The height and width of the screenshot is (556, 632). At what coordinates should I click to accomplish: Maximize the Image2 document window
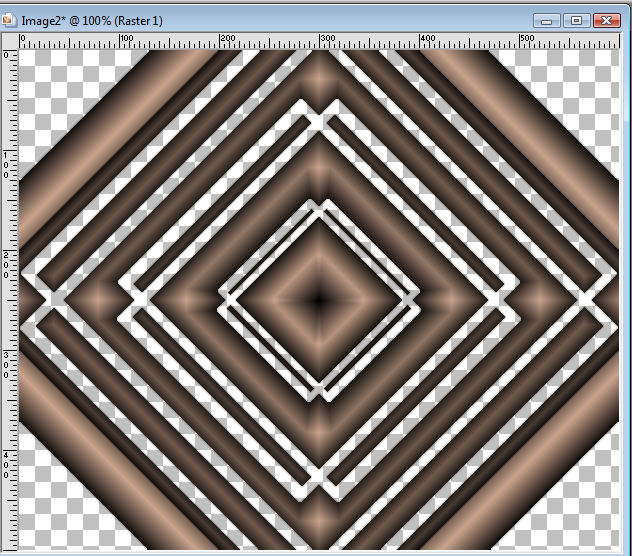coord(576,21)
